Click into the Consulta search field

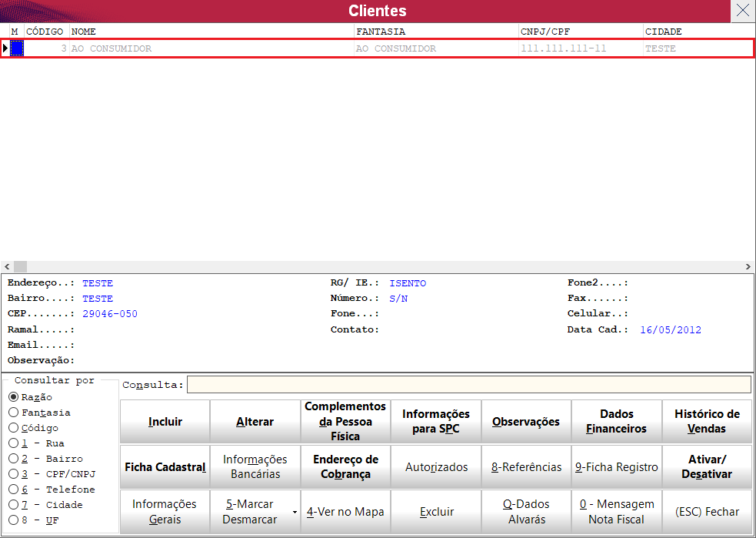point(468,385)
